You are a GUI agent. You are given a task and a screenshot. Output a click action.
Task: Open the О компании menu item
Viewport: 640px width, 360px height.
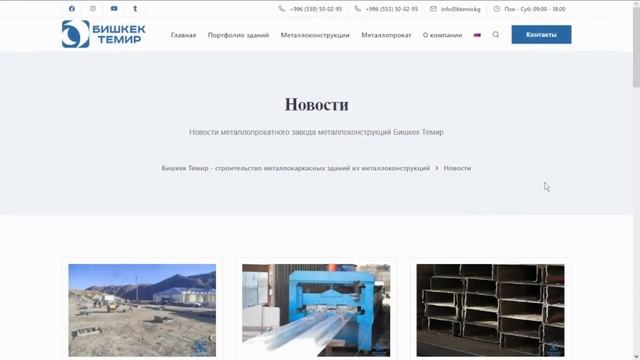pyautogui.click(x=442, y=35)
